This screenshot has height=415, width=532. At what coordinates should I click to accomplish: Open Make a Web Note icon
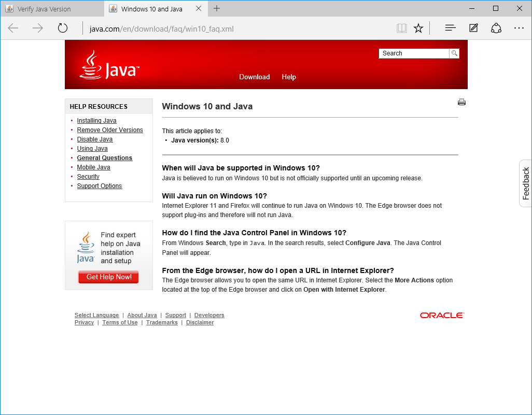click(x=473, y=28)
